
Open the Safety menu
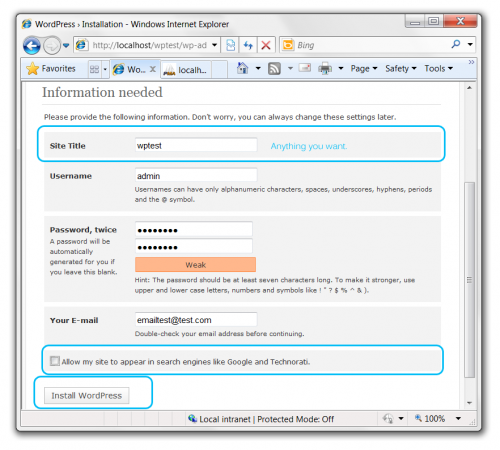(x=401, y=69)
